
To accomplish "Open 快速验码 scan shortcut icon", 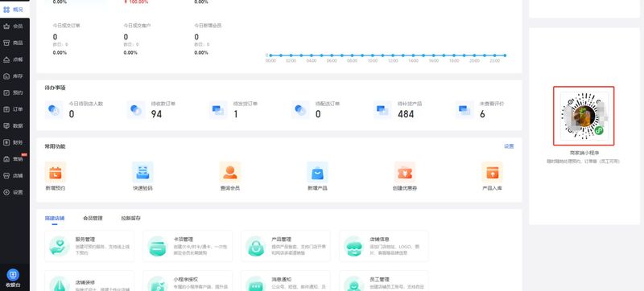I will point(142,172).
